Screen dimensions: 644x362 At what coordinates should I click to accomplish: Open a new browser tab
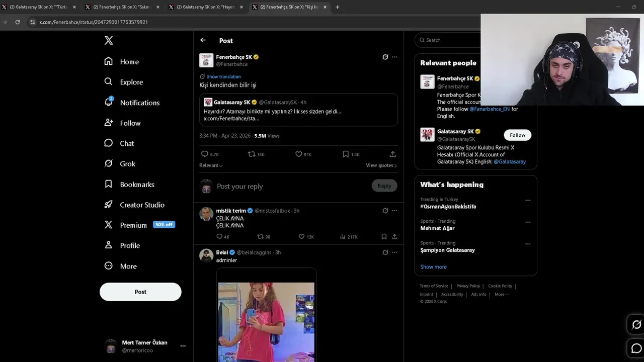point(337,7)
